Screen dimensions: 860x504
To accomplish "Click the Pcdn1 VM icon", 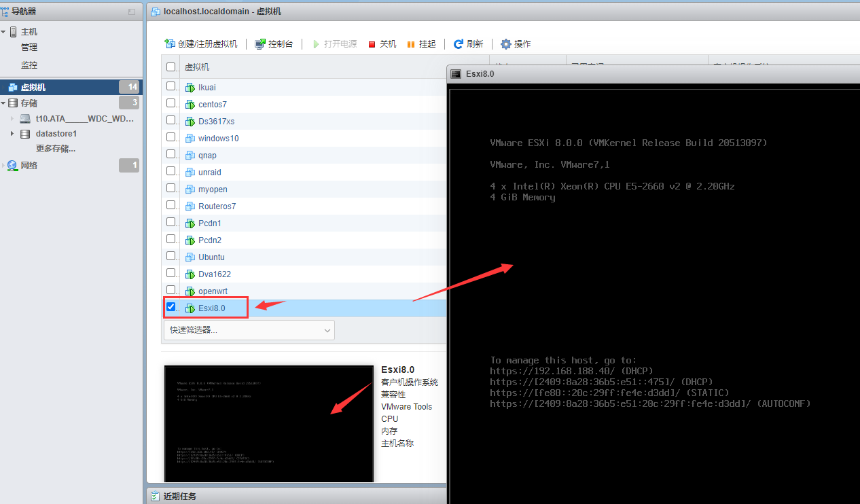I will pos(190,223).
